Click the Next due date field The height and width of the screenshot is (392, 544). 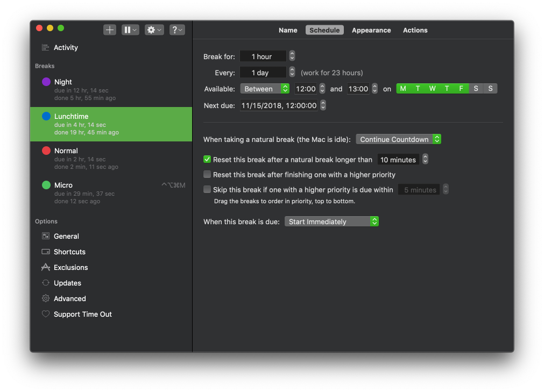coord(279,105)
